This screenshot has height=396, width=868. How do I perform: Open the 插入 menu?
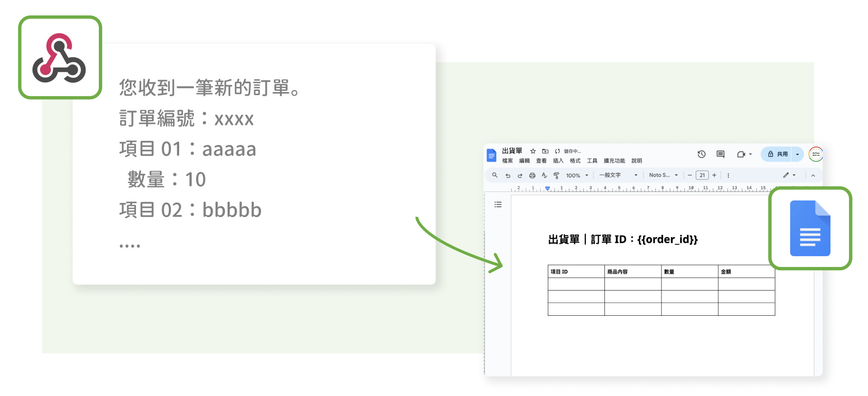coord(559,161)
